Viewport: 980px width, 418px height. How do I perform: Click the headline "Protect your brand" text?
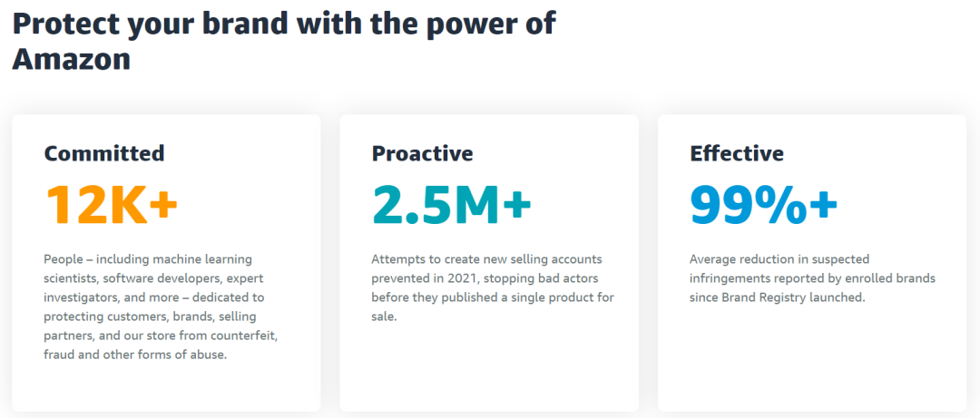(x=136, y=24)
